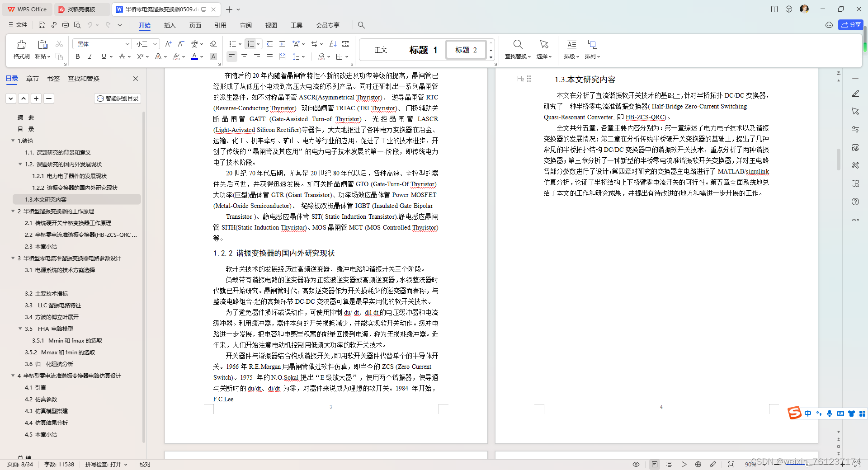Set right text alignment
The image size is (868, 470).
(257, 56)
